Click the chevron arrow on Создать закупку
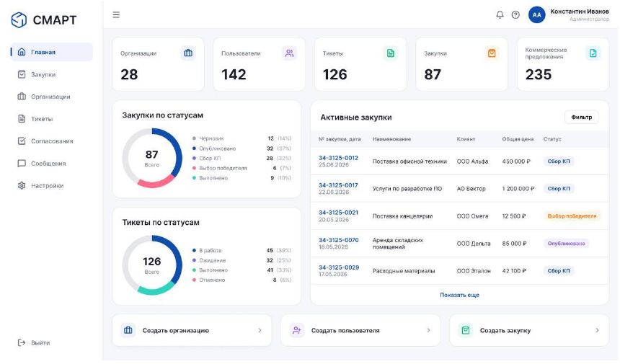 (x=598, y=331)
